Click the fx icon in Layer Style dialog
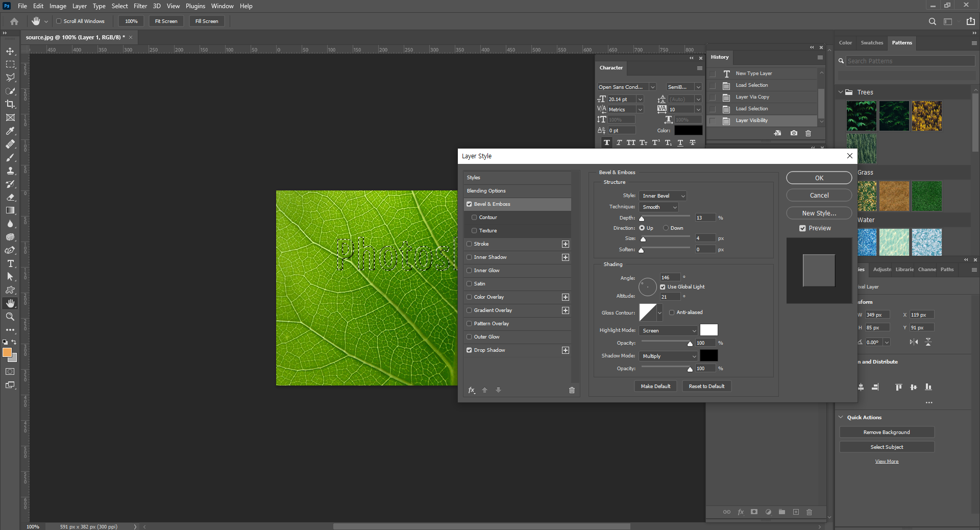This screenshot has height=530, width=980. coord(472,390)
